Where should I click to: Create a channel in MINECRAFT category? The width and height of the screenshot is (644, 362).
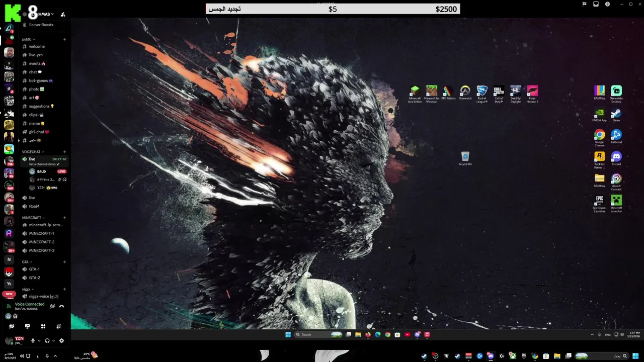click(x=64, y=218)
